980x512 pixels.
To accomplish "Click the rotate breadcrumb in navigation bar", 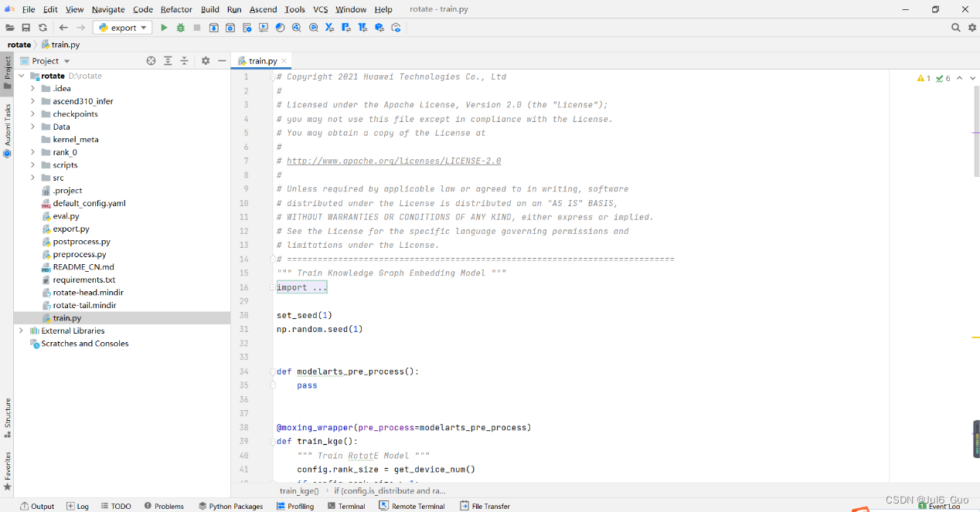I will [x=19, y=45].
